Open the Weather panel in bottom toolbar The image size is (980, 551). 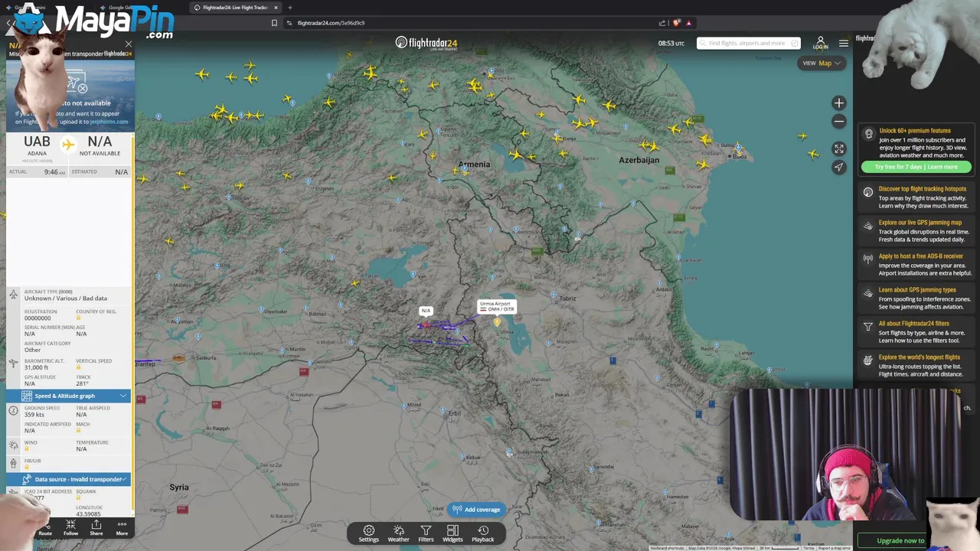398,533
